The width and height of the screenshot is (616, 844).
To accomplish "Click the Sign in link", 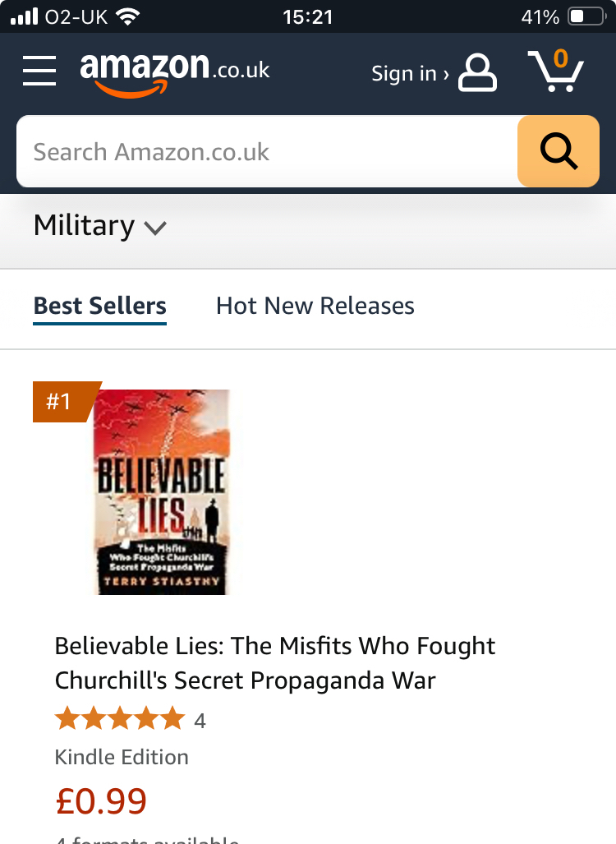I will coord(409,73).
